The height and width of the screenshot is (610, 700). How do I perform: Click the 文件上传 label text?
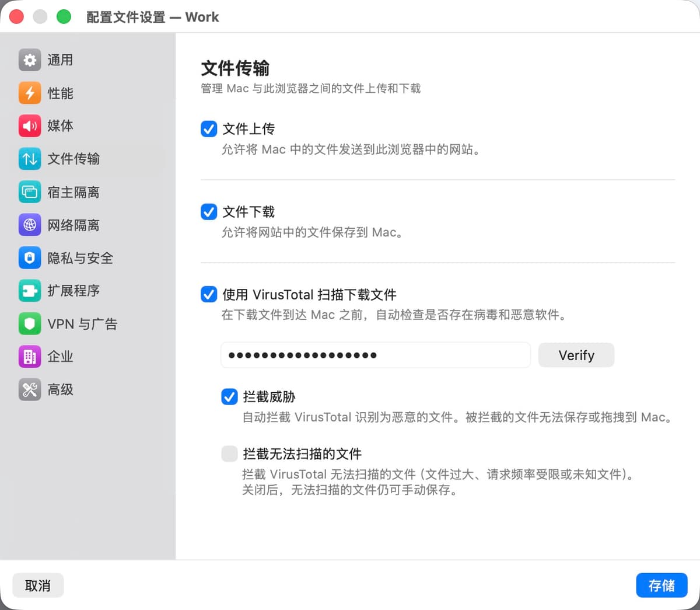(x=249, y=128)
